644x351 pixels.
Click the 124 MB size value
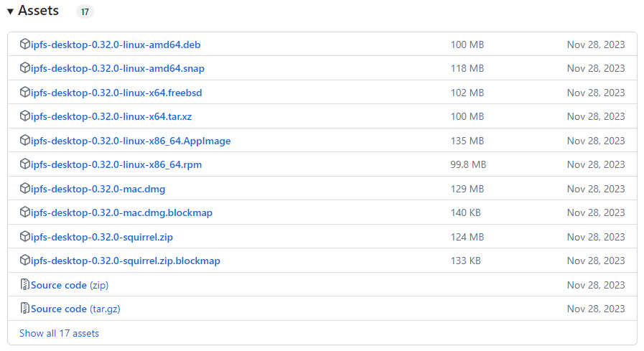(467, 237)
